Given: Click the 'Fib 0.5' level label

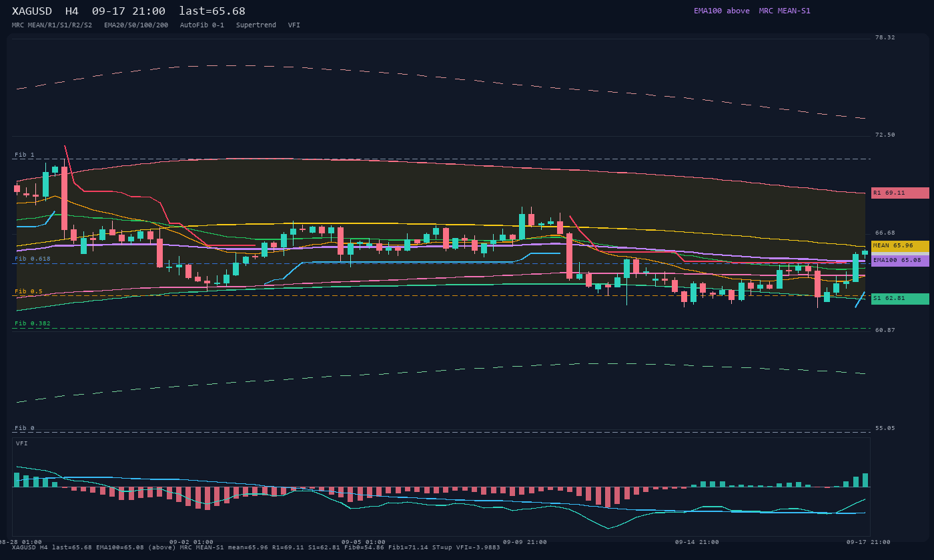Looking at the screenshot, I should (29, 291).
